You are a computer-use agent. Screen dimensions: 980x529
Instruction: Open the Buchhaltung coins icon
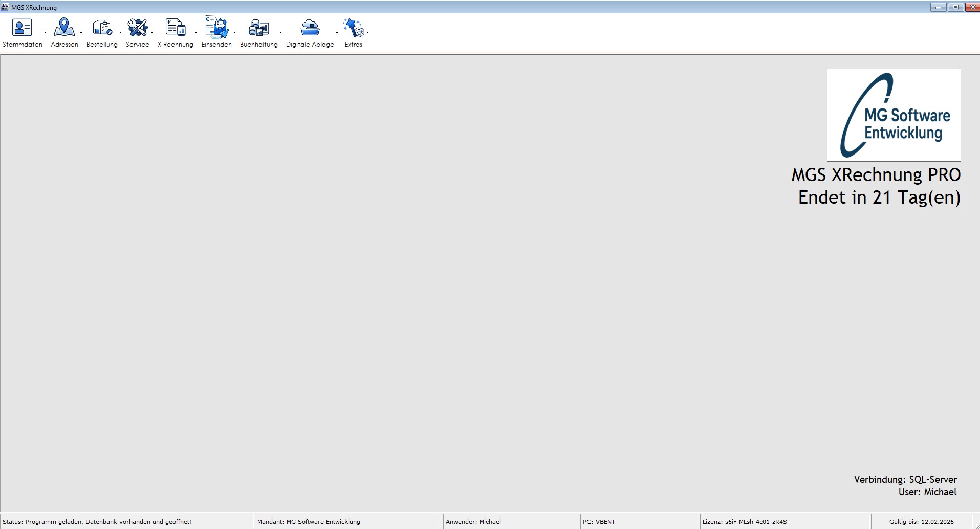[258, 28]
